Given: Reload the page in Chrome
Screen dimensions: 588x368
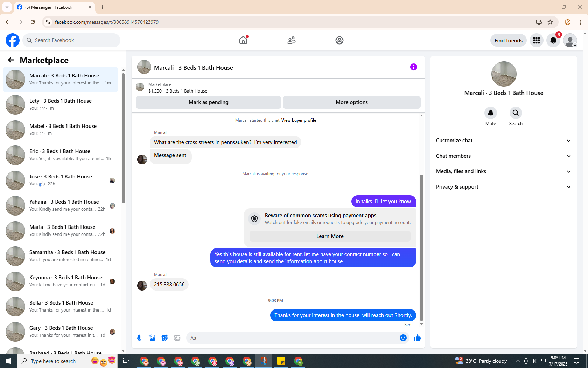Looking at the screenshot, I should point(33,22).
